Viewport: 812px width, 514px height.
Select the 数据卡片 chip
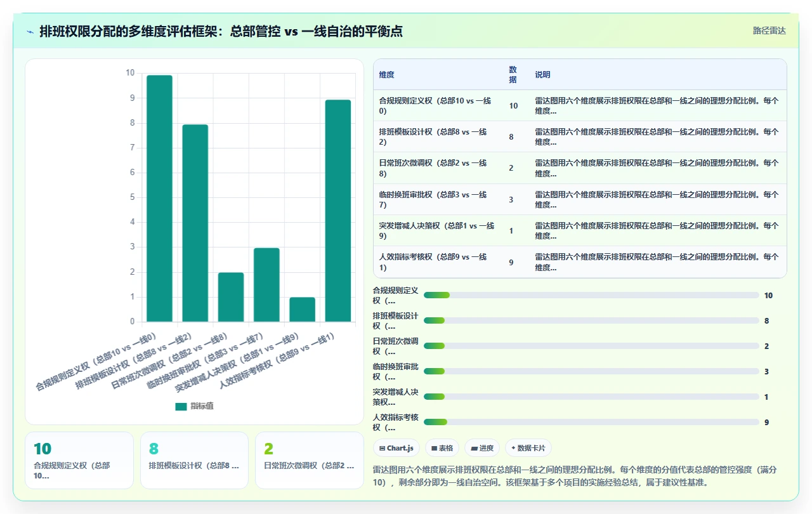tap(528, 448)
